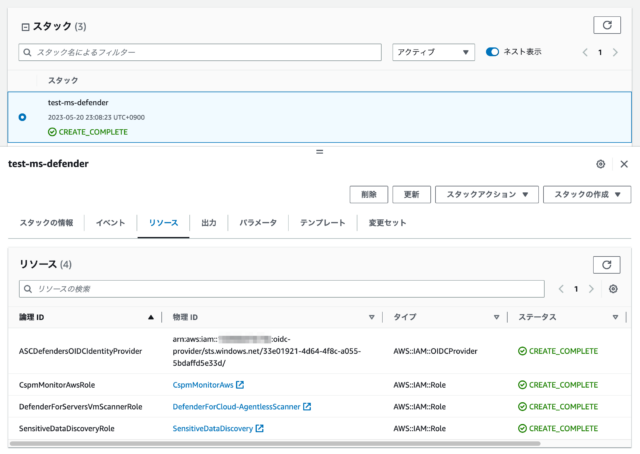The width and height of the screenshot is (640, 454).
Task: Open the アクティブ filter dropdown
Action: click(x=432, y=52)
